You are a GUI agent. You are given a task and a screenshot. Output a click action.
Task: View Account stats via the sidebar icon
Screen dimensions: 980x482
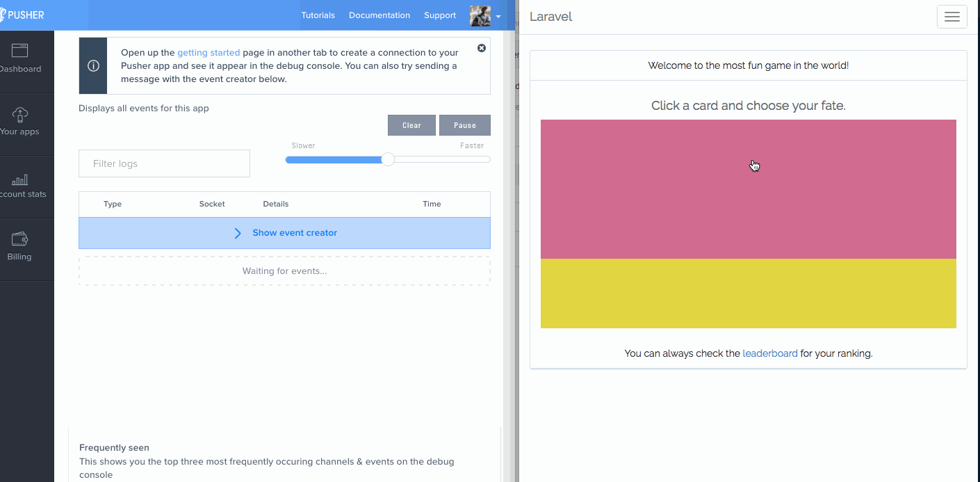click(x=19, y=181)
